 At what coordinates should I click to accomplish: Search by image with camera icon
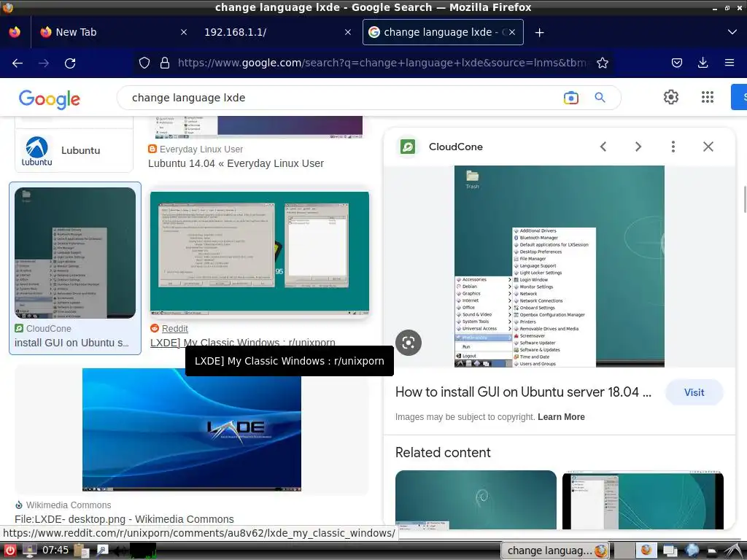coord(570,98)
